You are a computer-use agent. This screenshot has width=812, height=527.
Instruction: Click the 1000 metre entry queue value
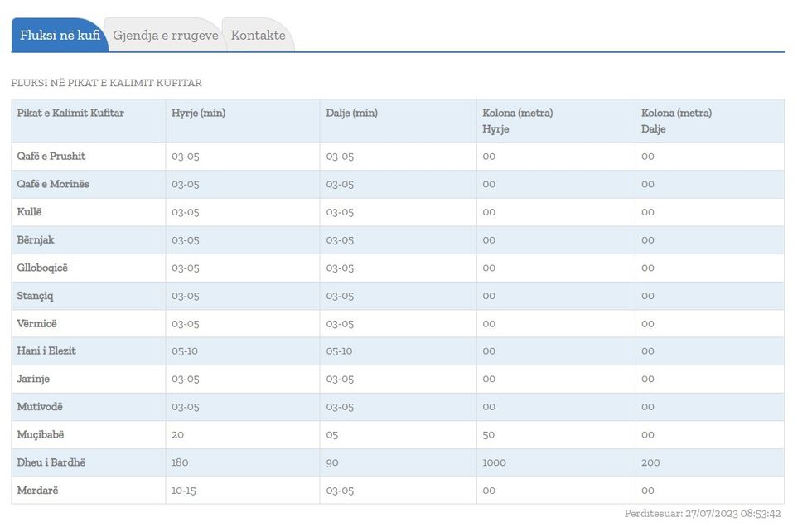pos(494,462)
